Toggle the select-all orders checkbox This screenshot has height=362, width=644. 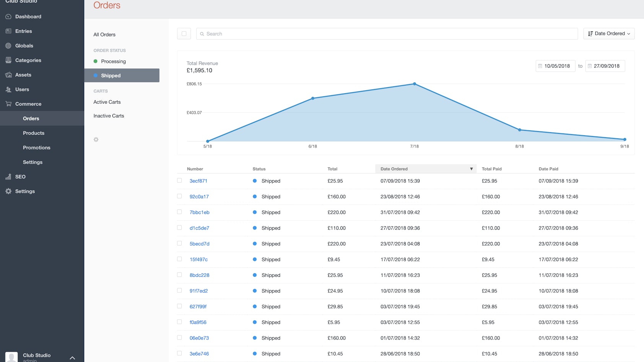184,34
